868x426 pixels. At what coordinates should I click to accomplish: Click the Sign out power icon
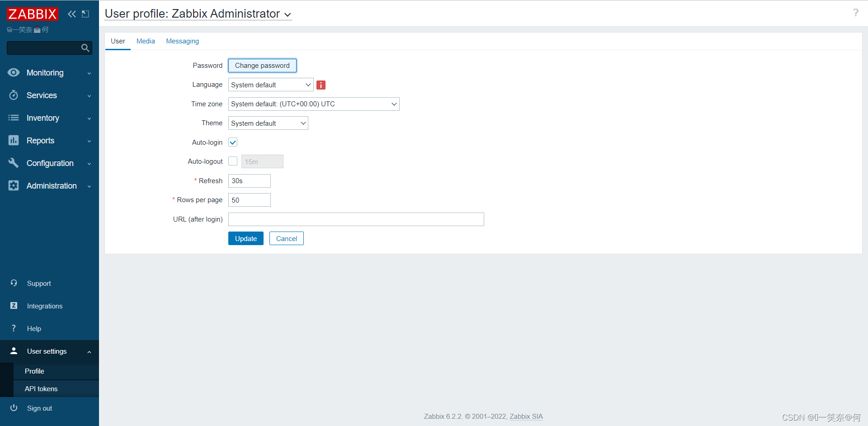[x=14, y=408]
